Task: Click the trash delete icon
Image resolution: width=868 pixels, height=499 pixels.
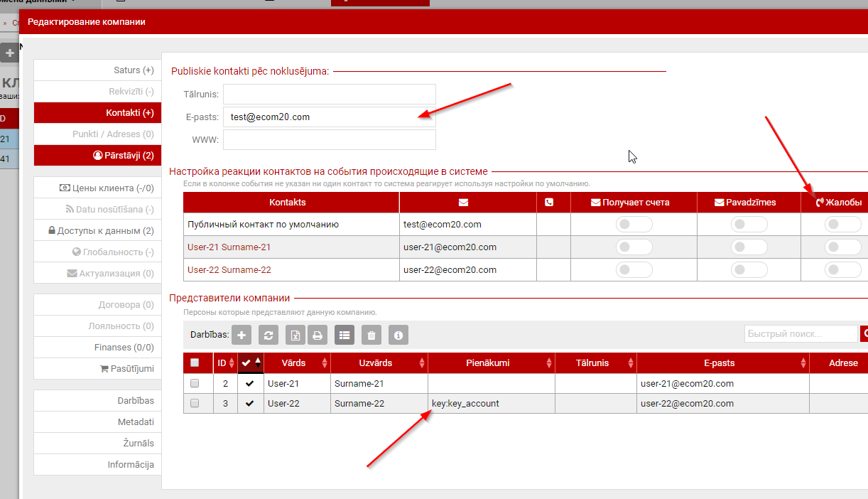Action: 371,336
